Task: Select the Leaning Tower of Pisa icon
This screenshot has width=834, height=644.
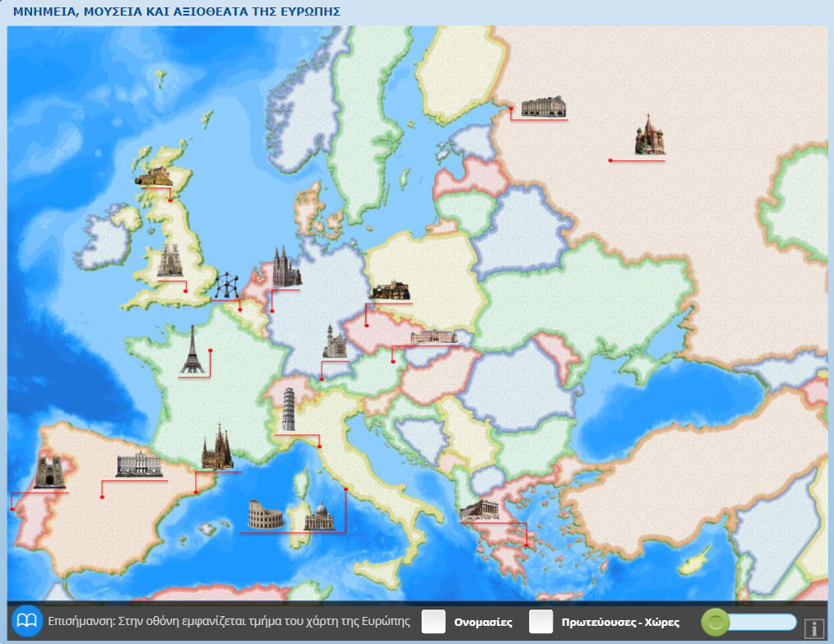Action: tap(288, 410)
